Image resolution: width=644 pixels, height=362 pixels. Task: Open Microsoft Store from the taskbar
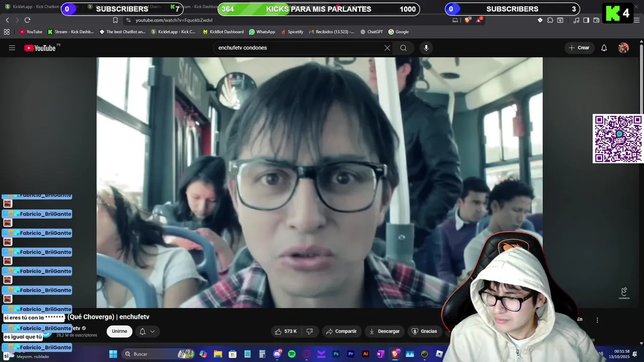232,354
